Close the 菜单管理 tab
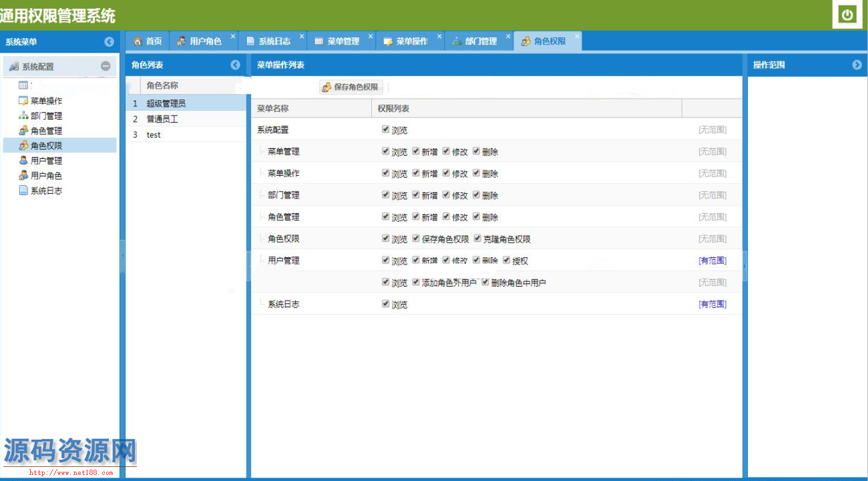The width and height of the screenshot is (868, 481). [x=371, y=36]
